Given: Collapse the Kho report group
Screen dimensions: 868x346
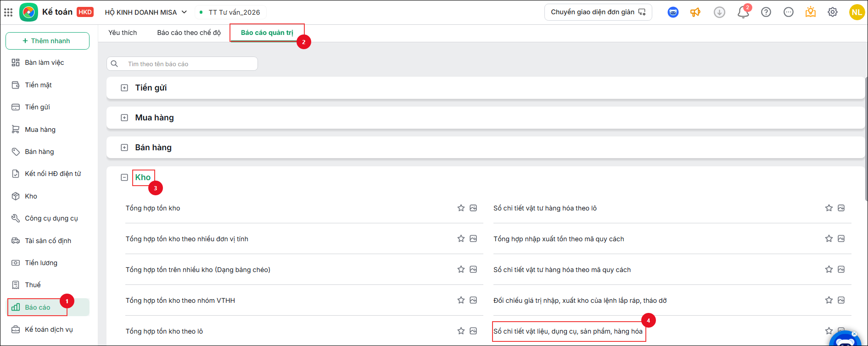Looking at the screenshot, I should tap(124, 177).
